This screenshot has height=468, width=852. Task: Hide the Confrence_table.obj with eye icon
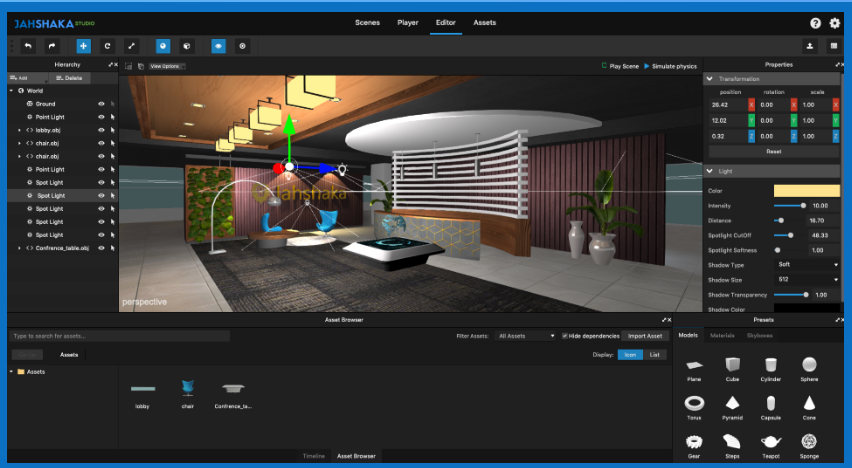coord(101,248)
